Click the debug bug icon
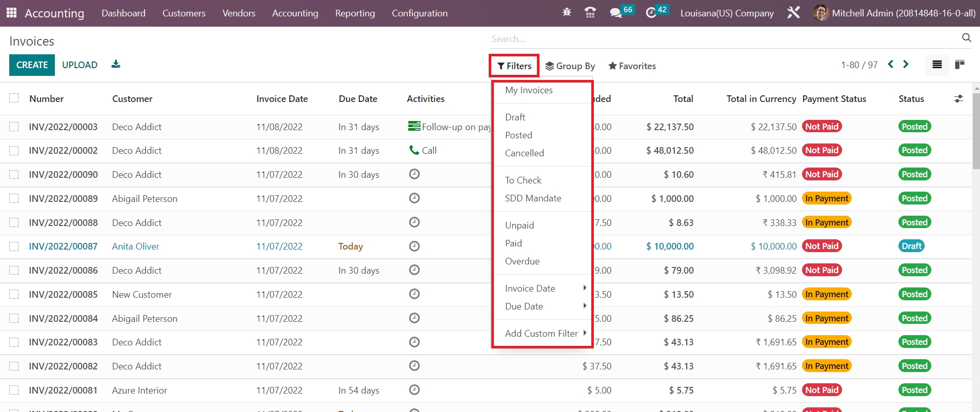 (x=567, y=12)
